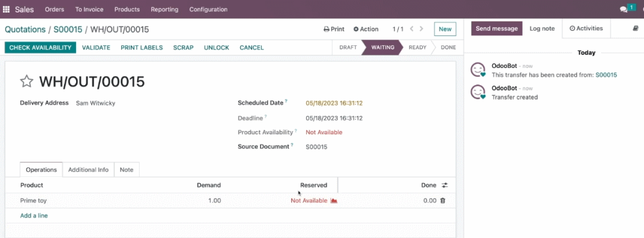Open the forecast chart icon beside Not Available
The image size is (644, 238).
(334, 201)
